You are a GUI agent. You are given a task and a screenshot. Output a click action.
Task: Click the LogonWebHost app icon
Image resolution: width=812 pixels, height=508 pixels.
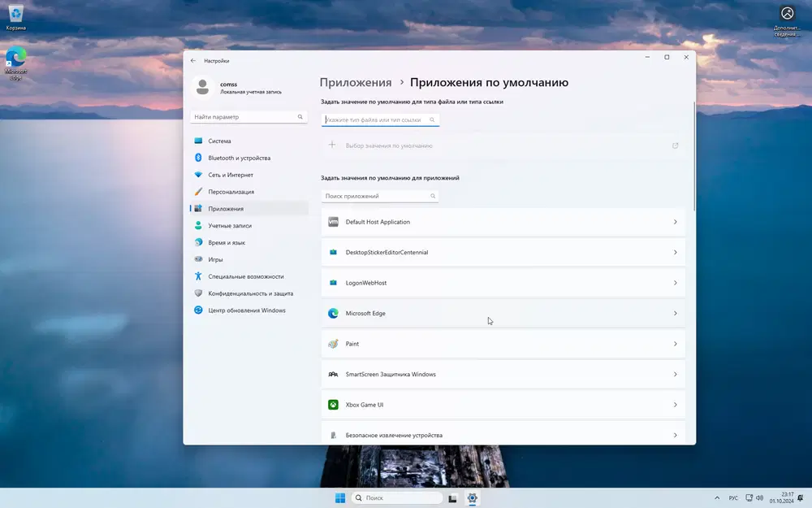click(x=333, y=283)
